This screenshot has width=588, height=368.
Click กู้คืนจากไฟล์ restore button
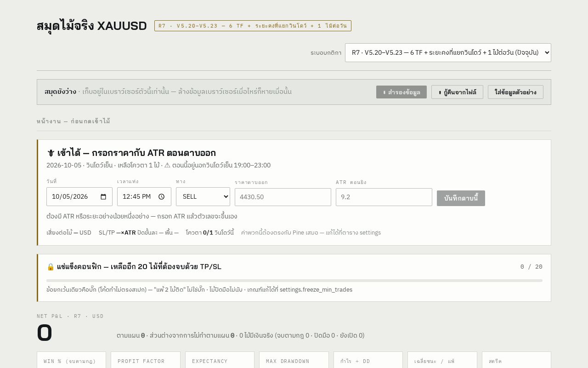(x=457, y=92)
